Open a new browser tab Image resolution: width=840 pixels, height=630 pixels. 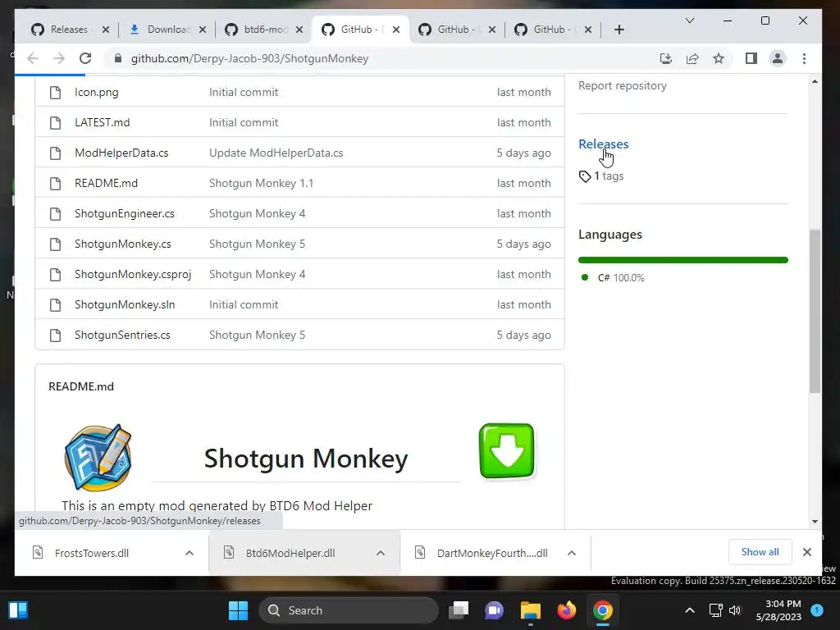coord(619,30)
